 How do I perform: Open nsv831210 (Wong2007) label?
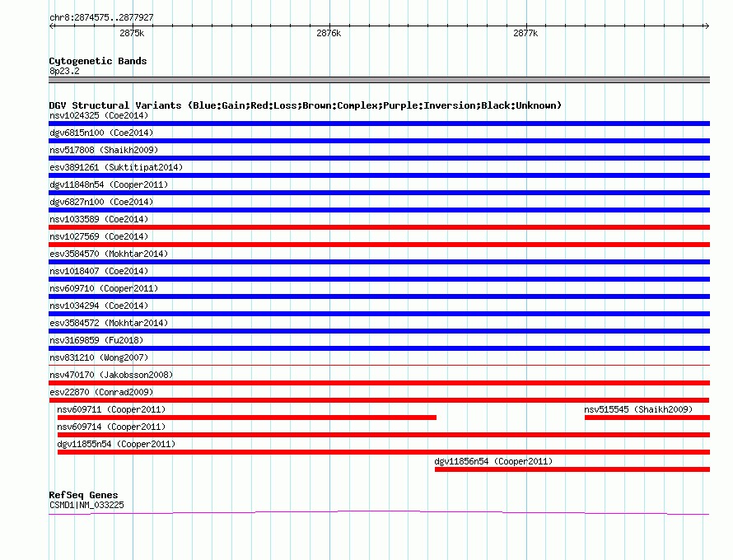[99, 357]
